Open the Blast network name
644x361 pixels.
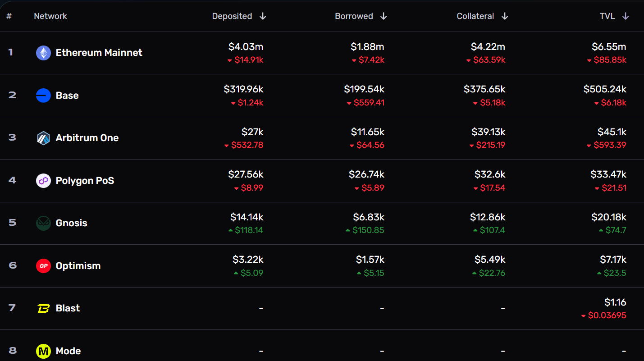[68, 308]
